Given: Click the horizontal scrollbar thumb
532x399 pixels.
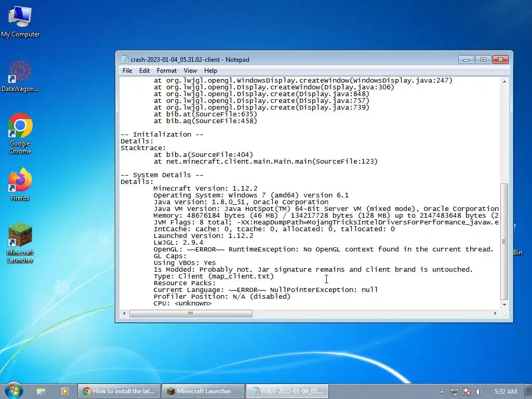Looking at the screenshot, I should coord(191,313).
